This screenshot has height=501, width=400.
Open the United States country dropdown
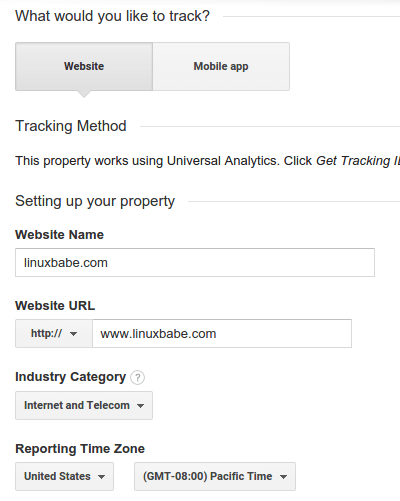[64, 476]
